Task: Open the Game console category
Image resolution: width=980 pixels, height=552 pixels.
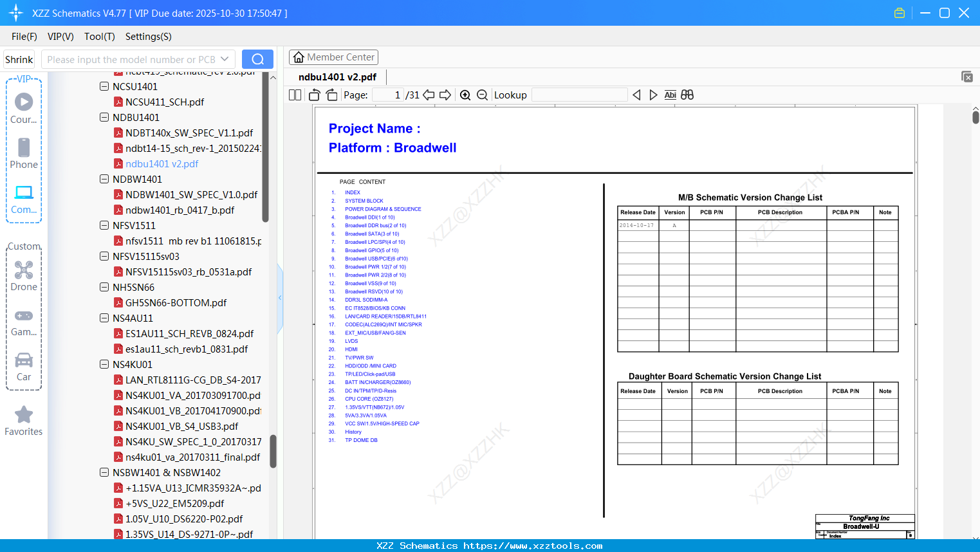Action: click(x=24, y=323)
